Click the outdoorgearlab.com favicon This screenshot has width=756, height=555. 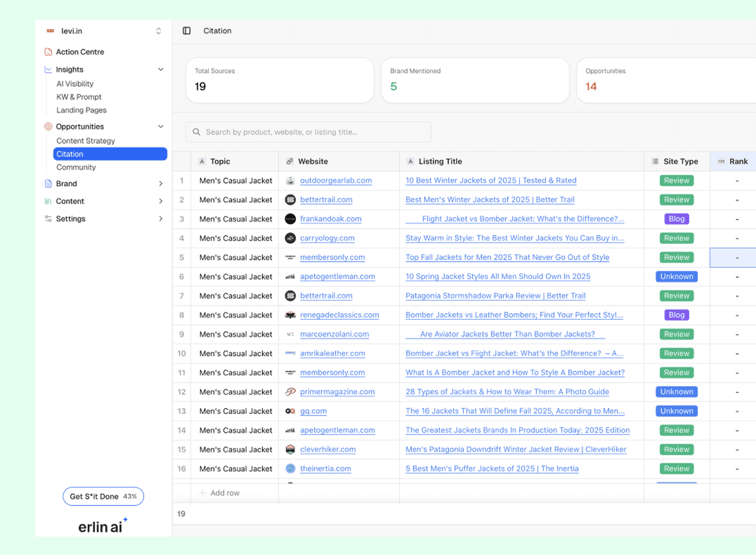coord(290,181)
